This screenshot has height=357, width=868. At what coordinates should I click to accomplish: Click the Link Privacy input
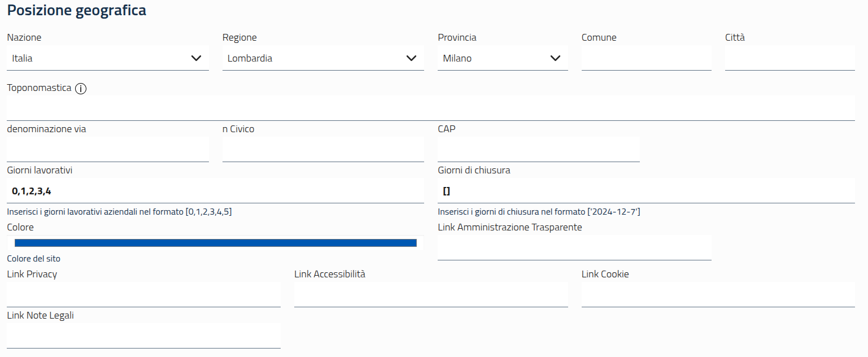143,294
